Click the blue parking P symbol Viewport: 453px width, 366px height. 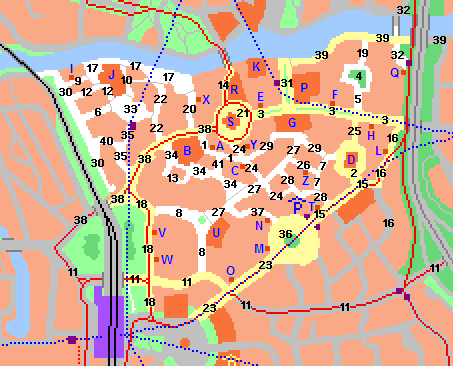coord(297,206)
